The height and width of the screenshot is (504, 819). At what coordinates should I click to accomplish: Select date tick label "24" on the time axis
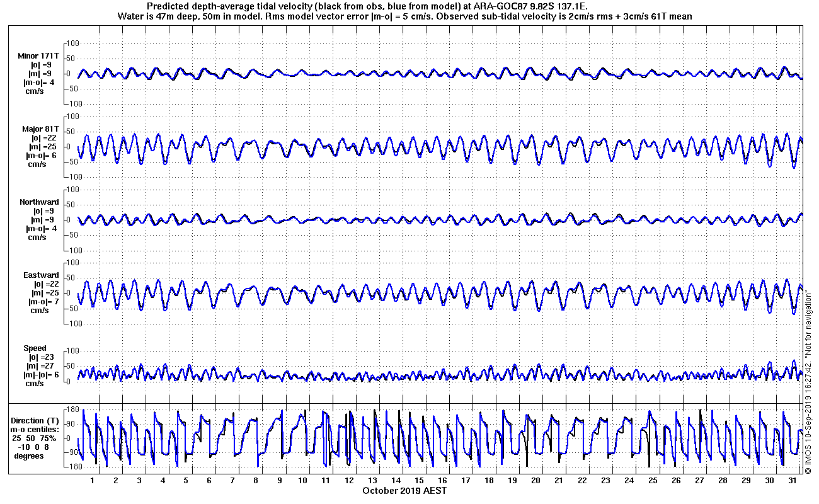pos(629,481)
